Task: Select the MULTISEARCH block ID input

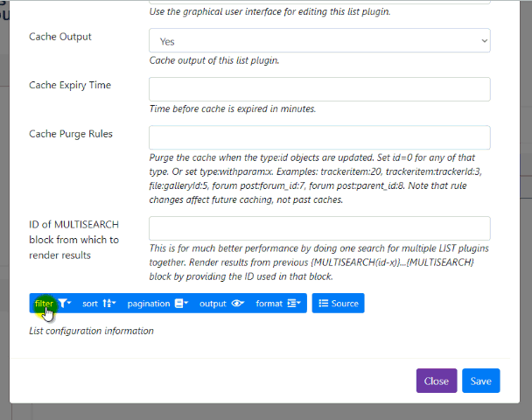Action: 319,228
